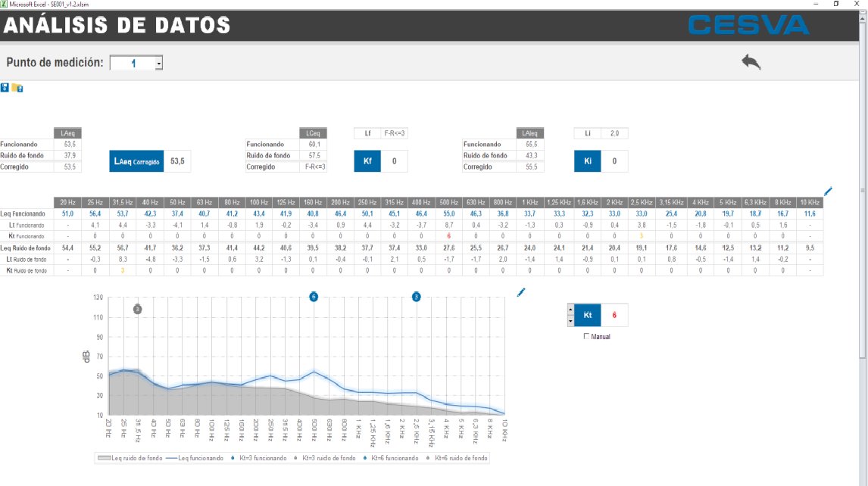868x486 pixels.
Task: Click the dB axis label on chart
Action: 86,357
